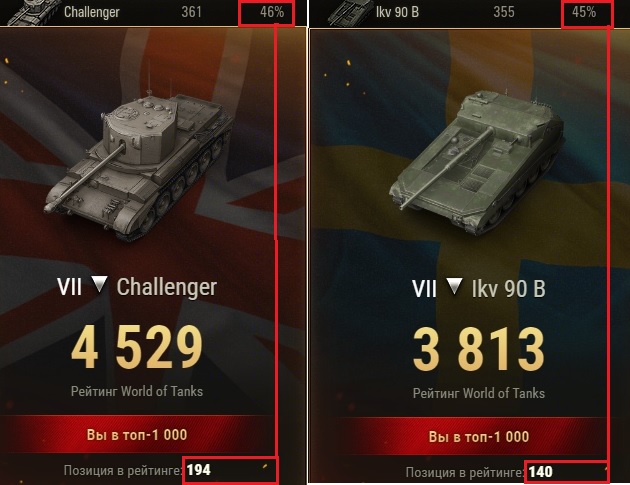Select the Ikv 90 B row name in list

click(397, 12)
